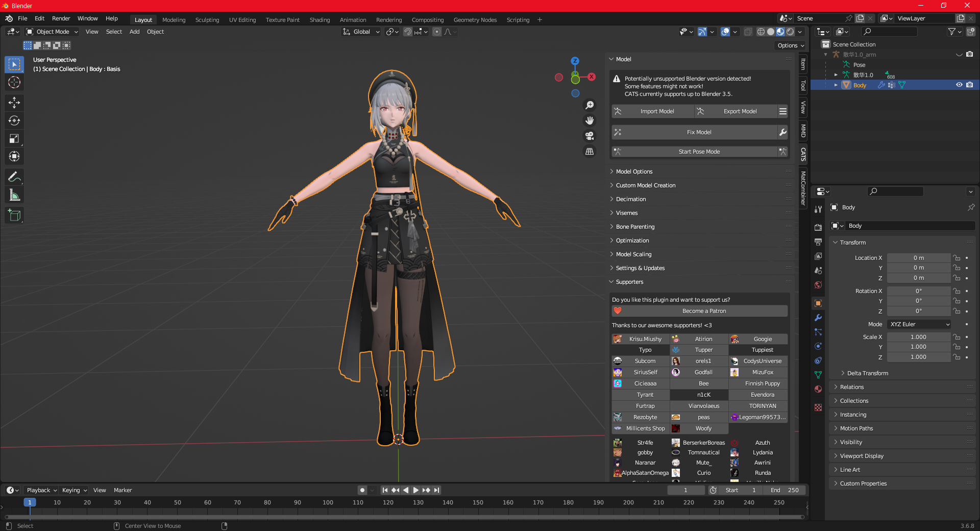
Task: Open the Material properties tab
Action: click(x=818, y=389)
